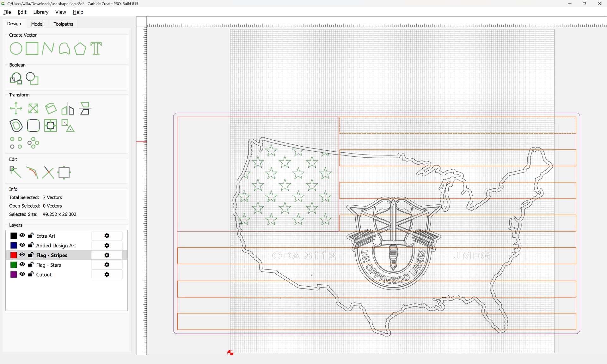This screenshot has width=607, height=364.
Task: Open settings gear for Added Design Art layer
Action: [x=107, y=246]
